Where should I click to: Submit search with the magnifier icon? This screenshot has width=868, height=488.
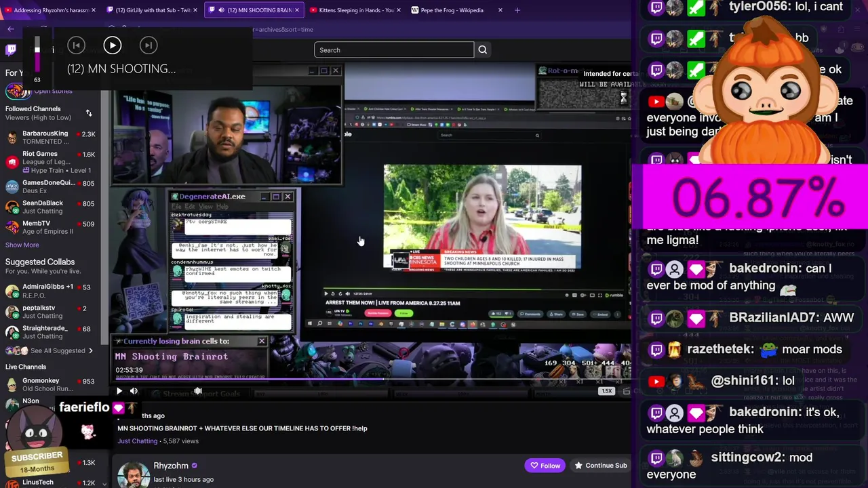(x=483, y=50)
